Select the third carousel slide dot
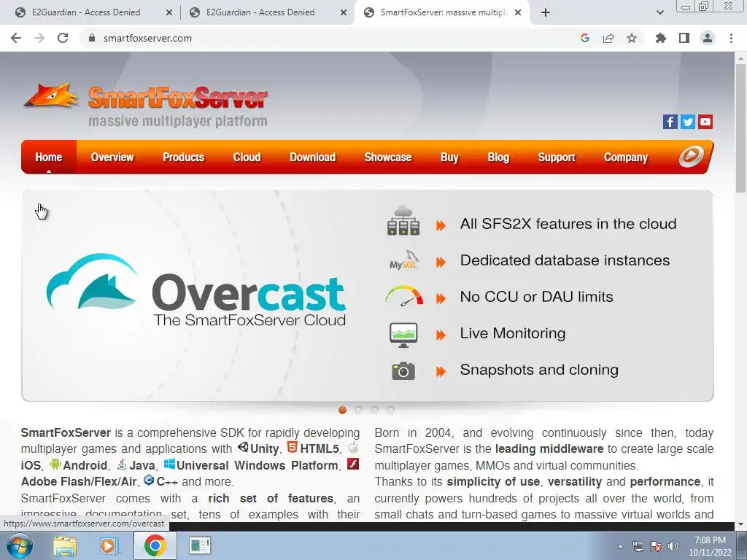The height and width of the screenshot is (560, 747). click(374, 410)
